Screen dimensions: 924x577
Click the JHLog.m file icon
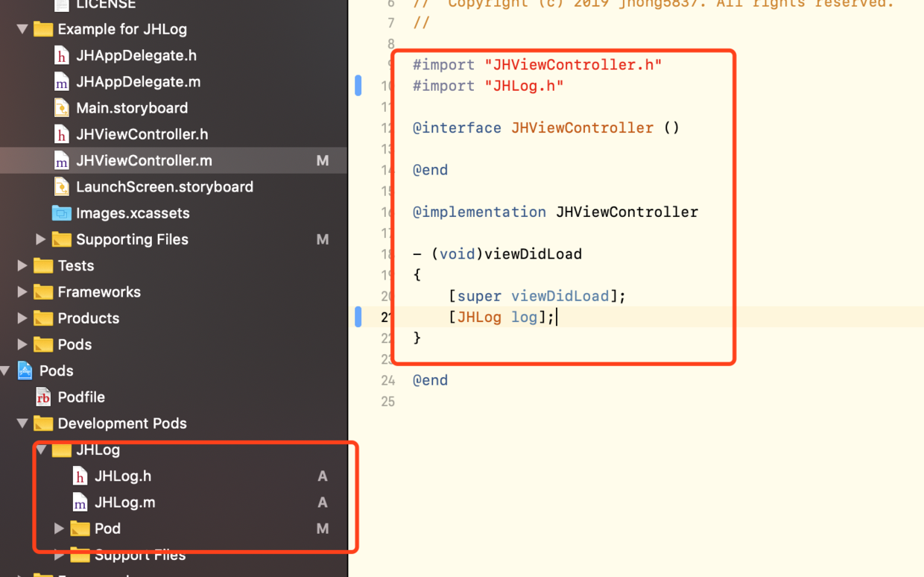[x=80, y=502]
